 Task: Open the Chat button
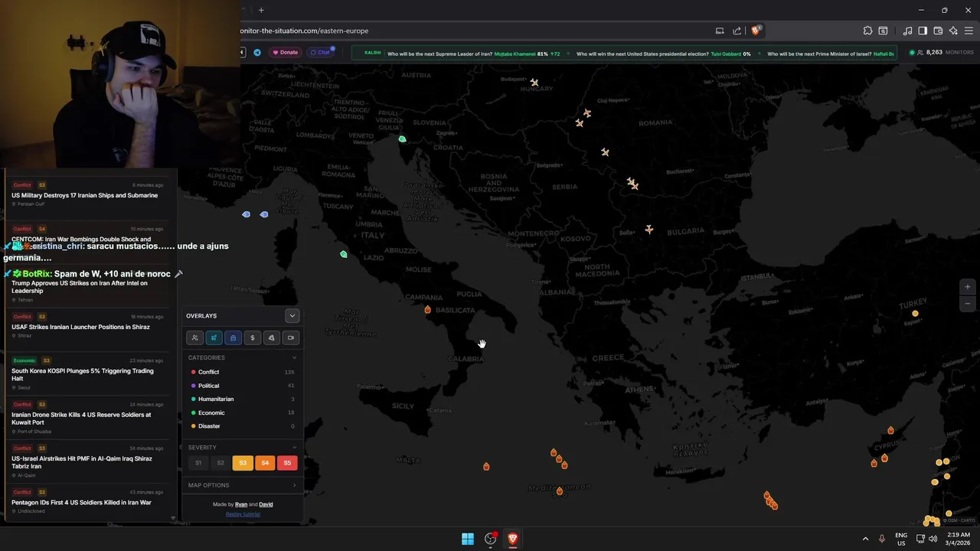click(x=320, y=52)
